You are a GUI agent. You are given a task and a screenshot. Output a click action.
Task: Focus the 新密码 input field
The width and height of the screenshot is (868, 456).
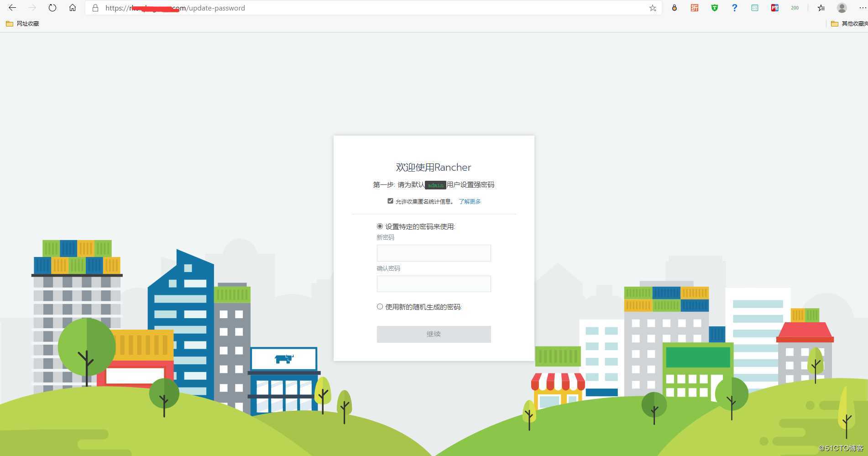point(434,253)
